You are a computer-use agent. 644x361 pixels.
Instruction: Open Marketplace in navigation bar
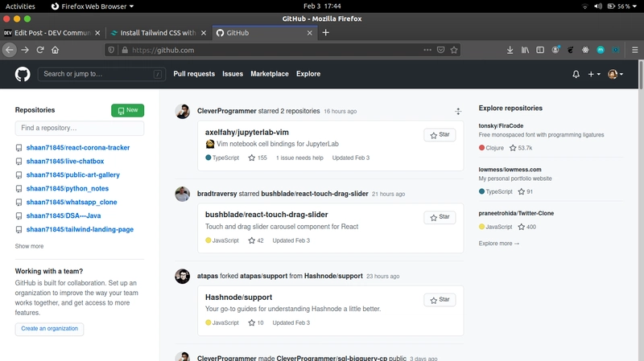pyautogui.click(x=270, y=74)
